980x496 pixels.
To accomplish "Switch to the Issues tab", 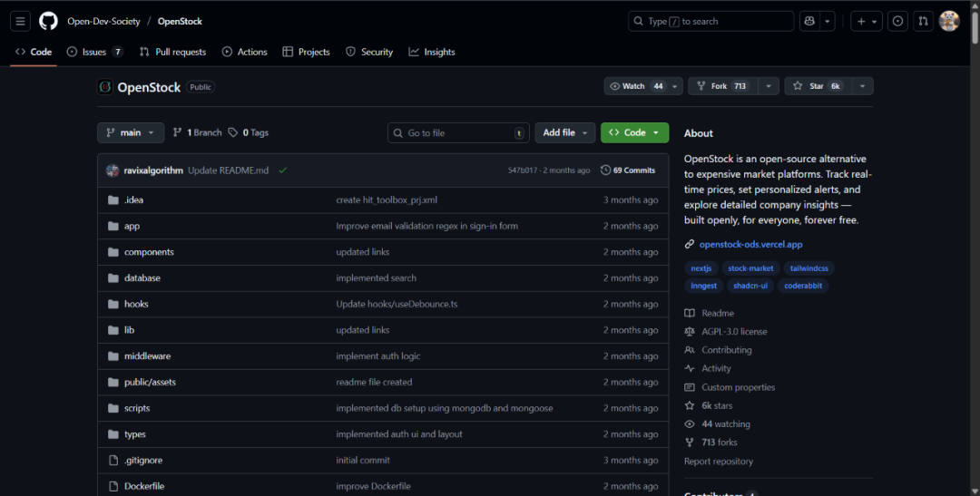I will pos(95,52).
